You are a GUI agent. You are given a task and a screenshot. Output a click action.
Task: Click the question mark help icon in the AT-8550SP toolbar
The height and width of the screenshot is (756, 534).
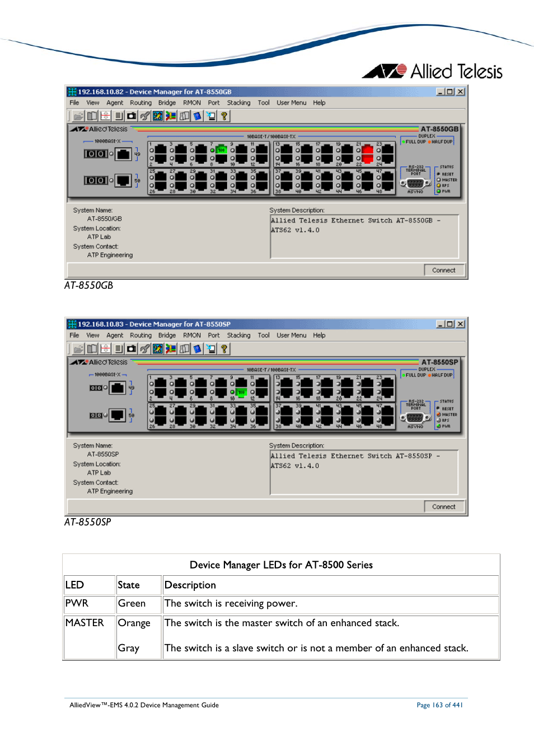coord(224,349)
